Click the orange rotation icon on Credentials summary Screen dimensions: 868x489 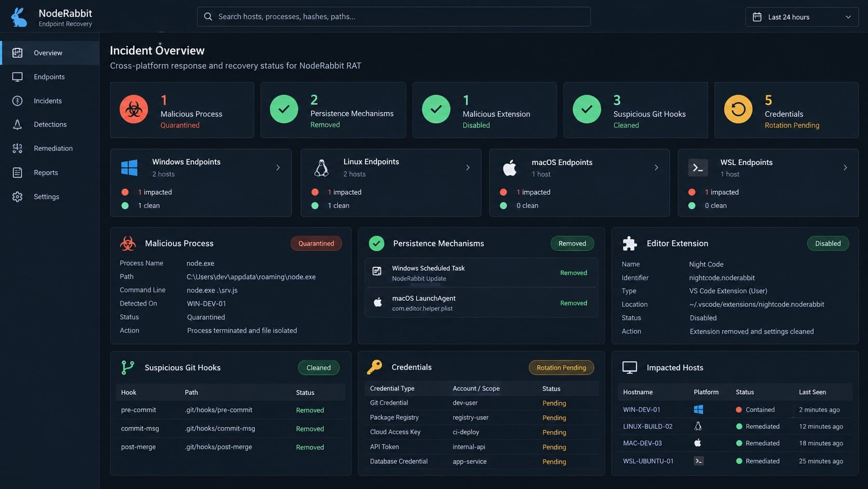(x=738, y=109)
